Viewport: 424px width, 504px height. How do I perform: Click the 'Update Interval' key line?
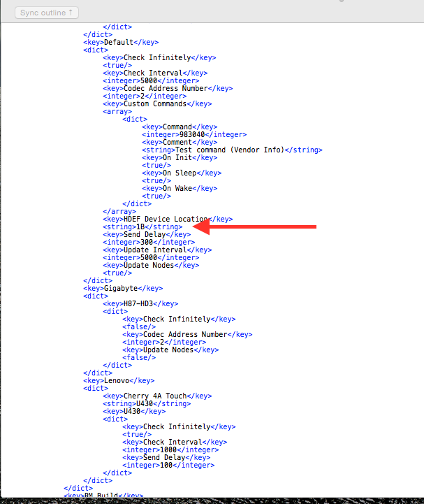click(x=157, y=250)
